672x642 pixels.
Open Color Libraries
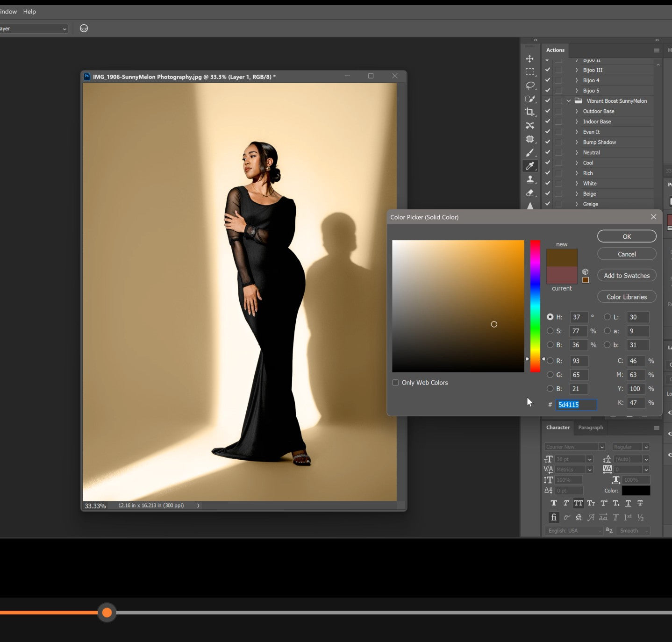click(627, 297)
